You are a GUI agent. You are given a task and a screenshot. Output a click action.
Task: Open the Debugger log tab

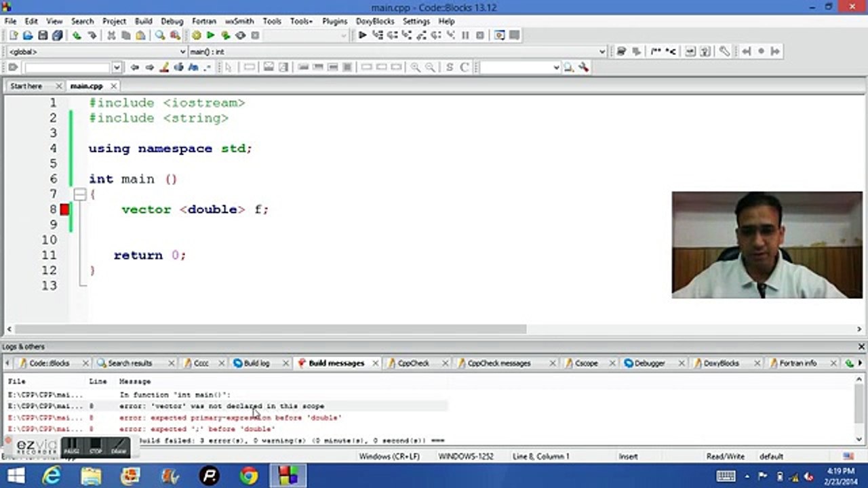pyautogui.click(x=649, y=363)
